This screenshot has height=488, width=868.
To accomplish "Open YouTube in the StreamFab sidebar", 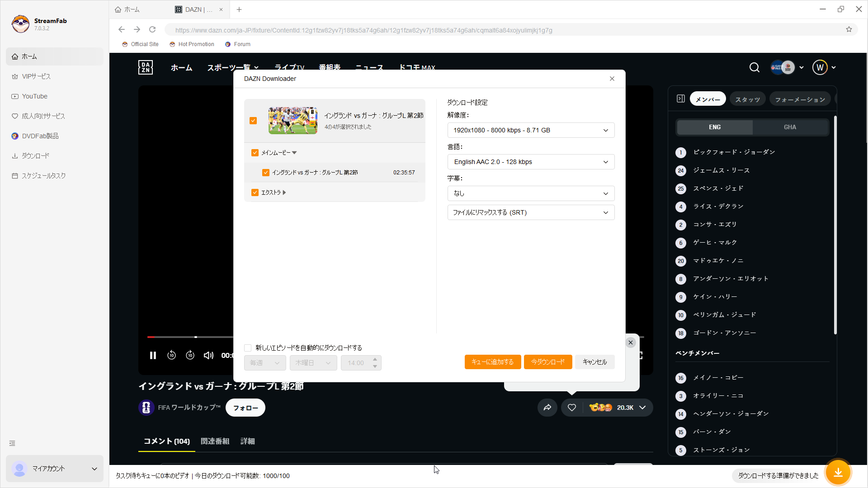I will (x=55, y=96).
